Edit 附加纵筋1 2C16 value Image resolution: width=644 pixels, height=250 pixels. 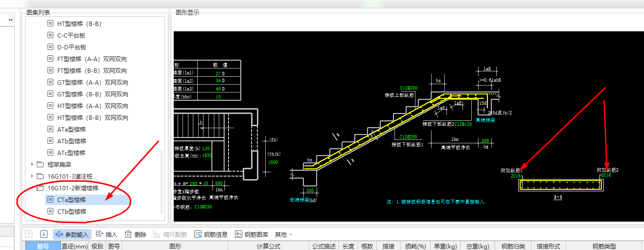coord(515,175)
